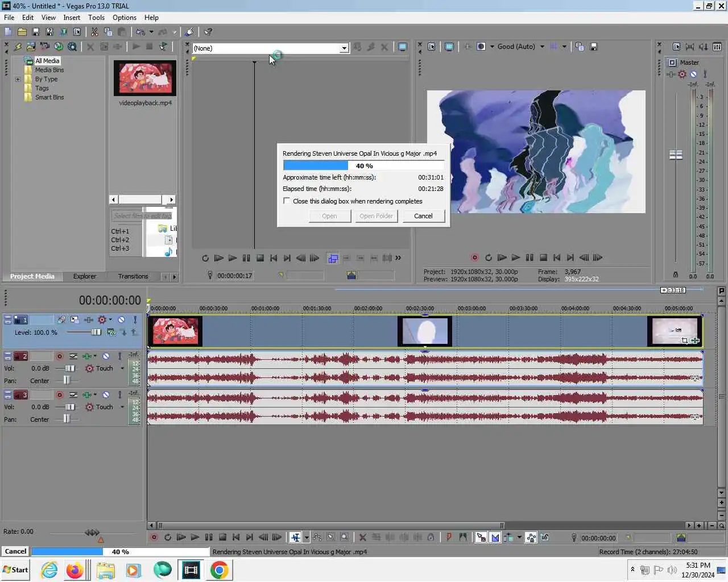Expand the By Type media bin node
This screenshot has width=728, height=582.
pos(18,79)
